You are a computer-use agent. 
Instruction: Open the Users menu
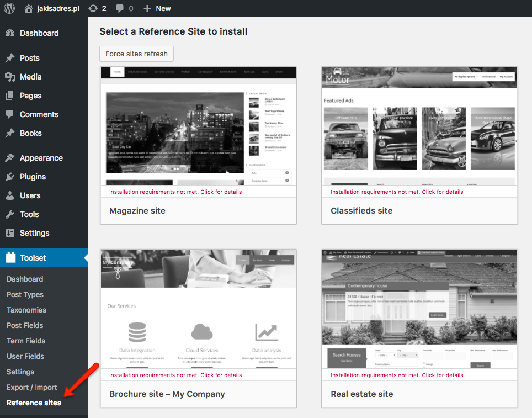pos(30,195)
